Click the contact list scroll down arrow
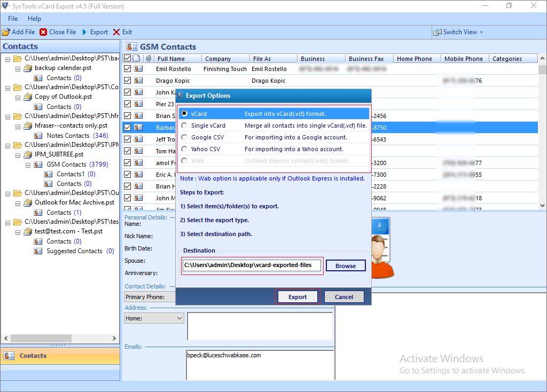547x392 pixels. click(x=542, y=206)
